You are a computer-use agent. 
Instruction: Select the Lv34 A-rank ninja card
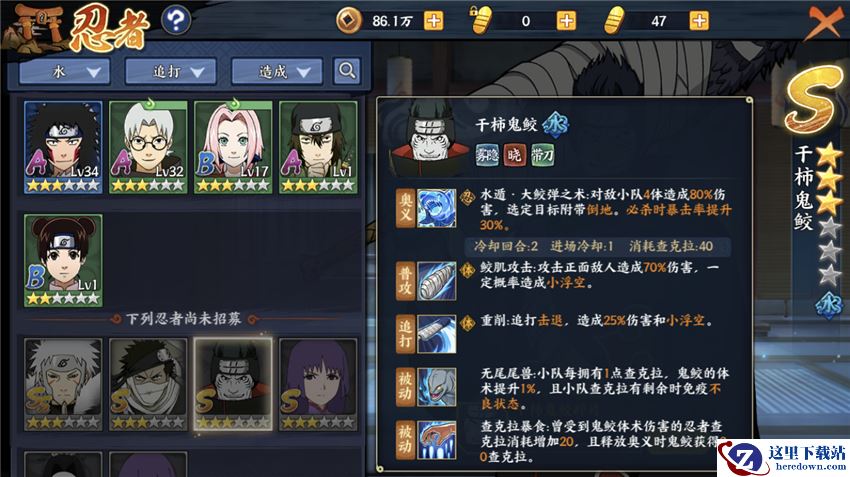click(x=63, y=147)
